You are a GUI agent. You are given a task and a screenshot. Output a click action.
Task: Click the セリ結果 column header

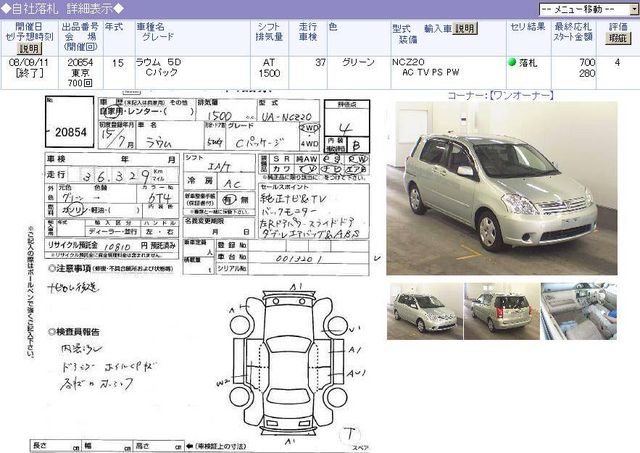(x=528, y=27)
